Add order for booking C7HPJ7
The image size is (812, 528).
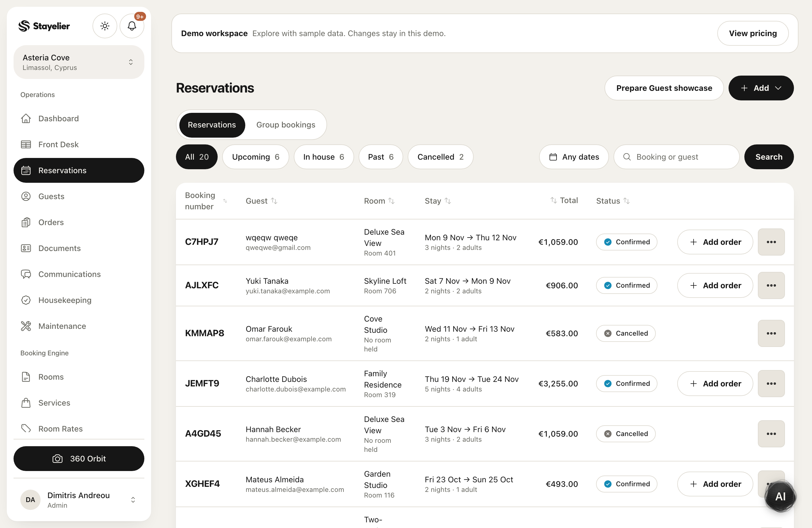(x=715, y=242)
